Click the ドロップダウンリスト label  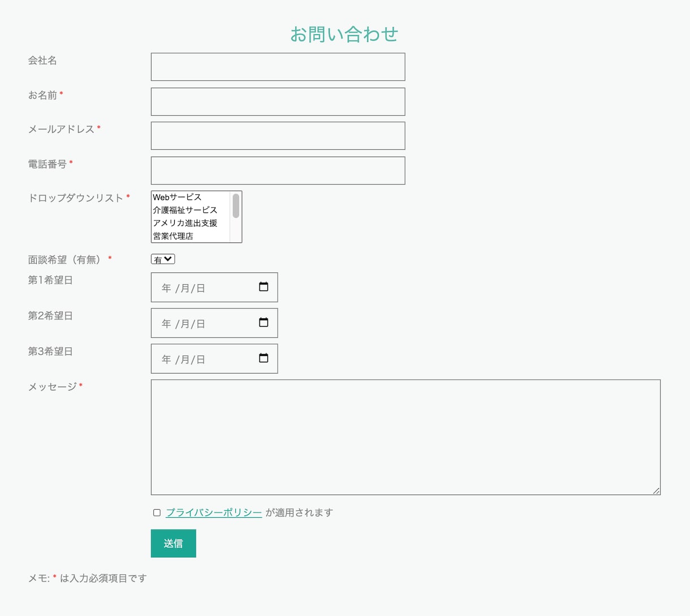click(x=76, y=198)
